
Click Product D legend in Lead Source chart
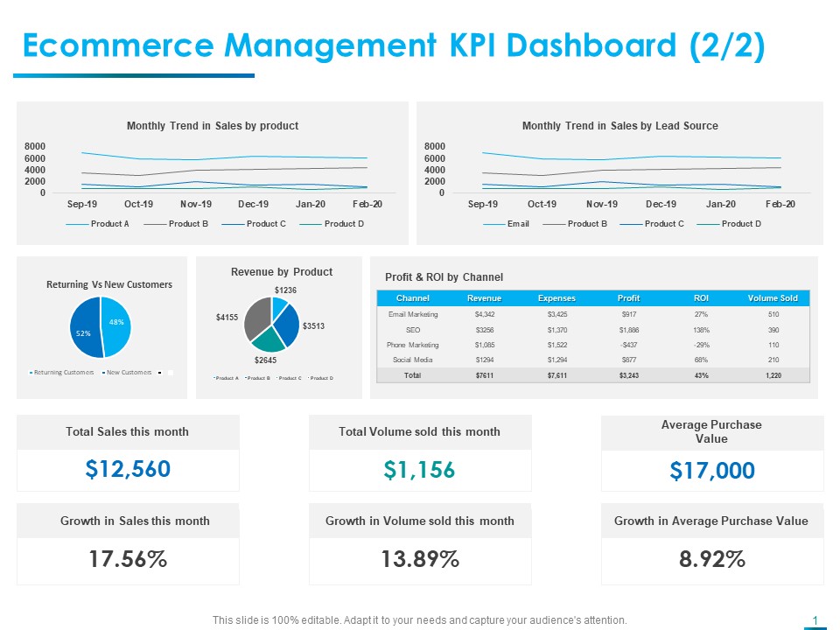tap(729, 224)
